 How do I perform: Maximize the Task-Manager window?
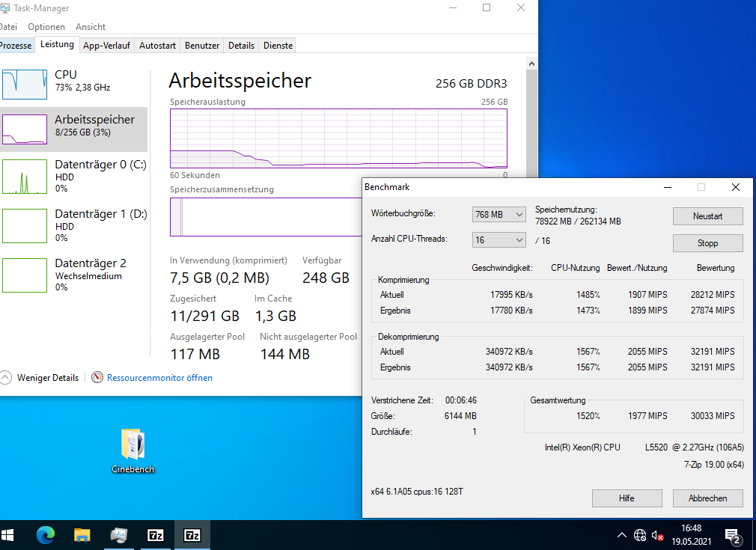487,7
